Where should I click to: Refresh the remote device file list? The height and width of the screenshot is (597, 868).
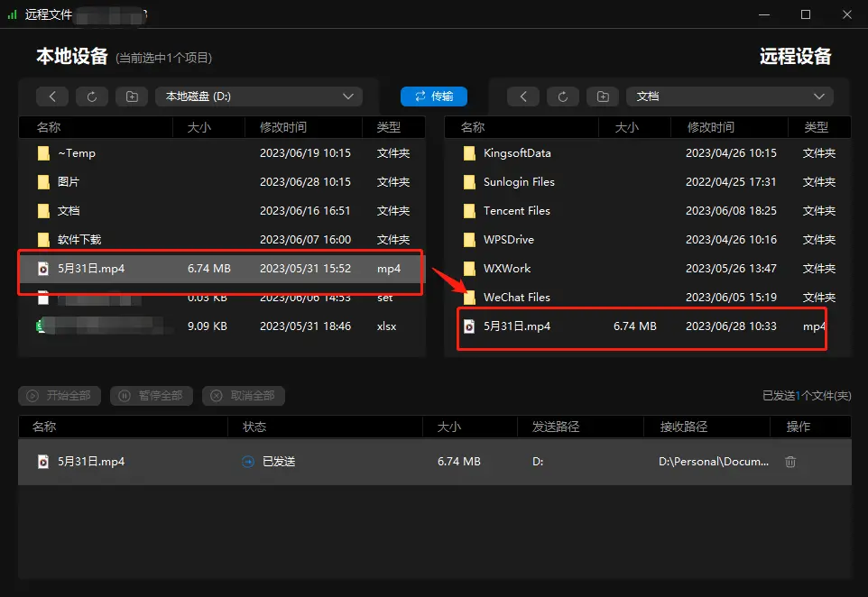(563, 96)
